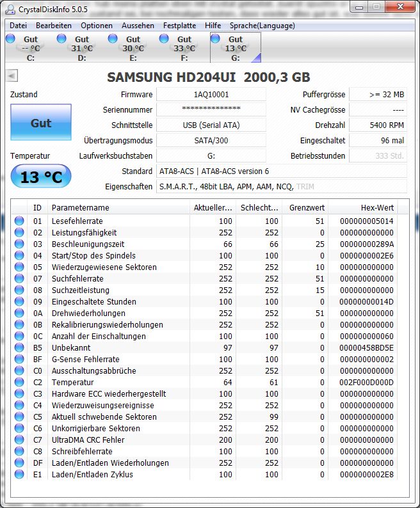This screenshot has width=420, height=508.
Task: Open the Festplatte menu
Action: coord(179,26)
